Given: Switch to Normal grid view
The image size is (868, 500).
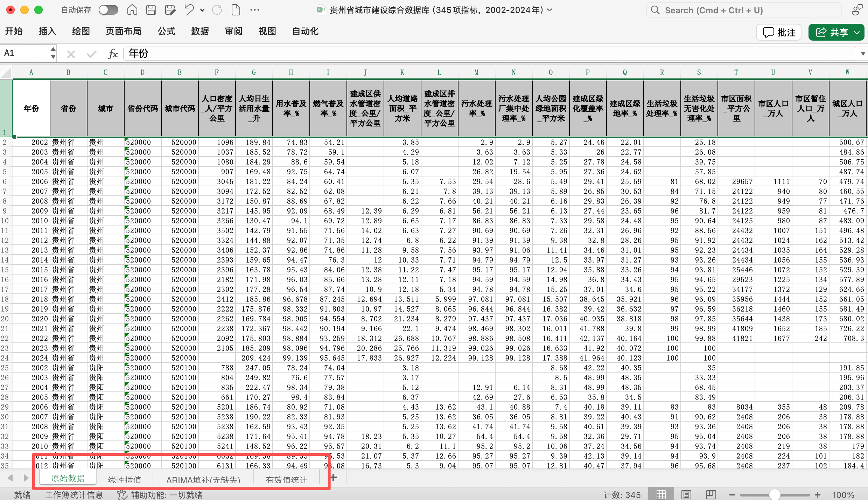Looking at the screenshot, I should 661,494.
